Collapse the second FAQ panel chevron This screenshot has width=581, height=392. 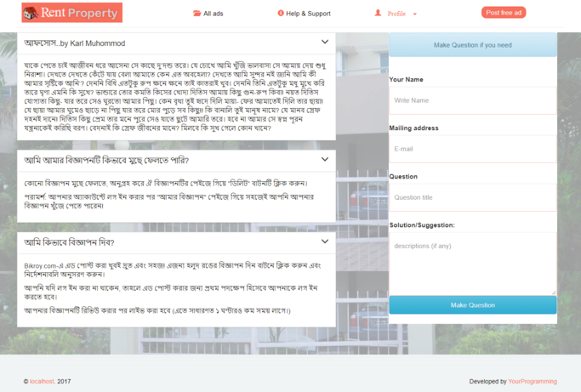click(325, 159)
